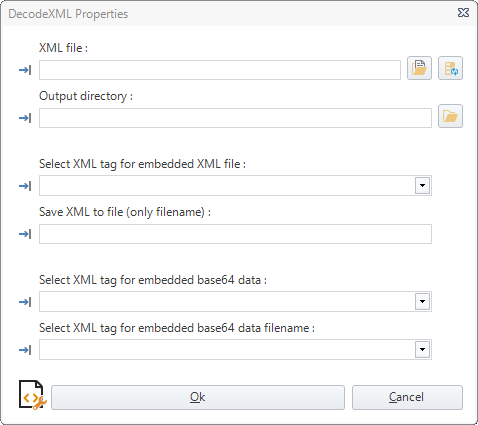Click the variable selector icon beside XML file
The image size is (478, 425).
point(450,68)
